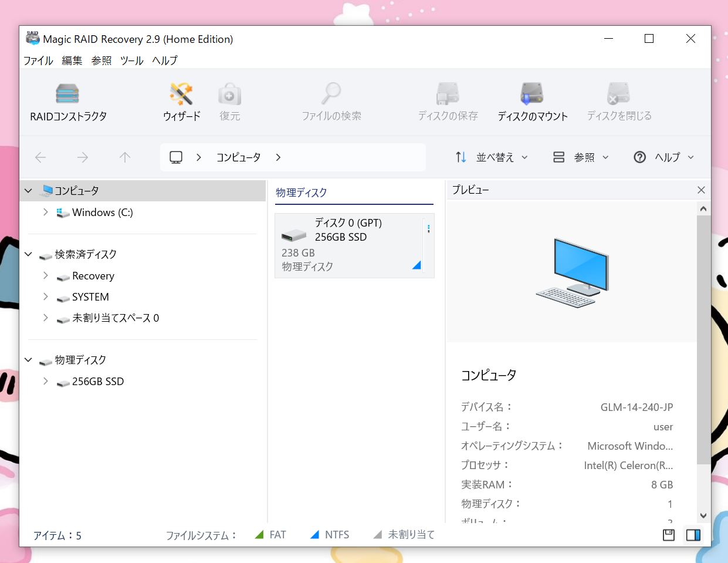
Task: Click the save-layout icon in status bar
Action: [668, 535]
